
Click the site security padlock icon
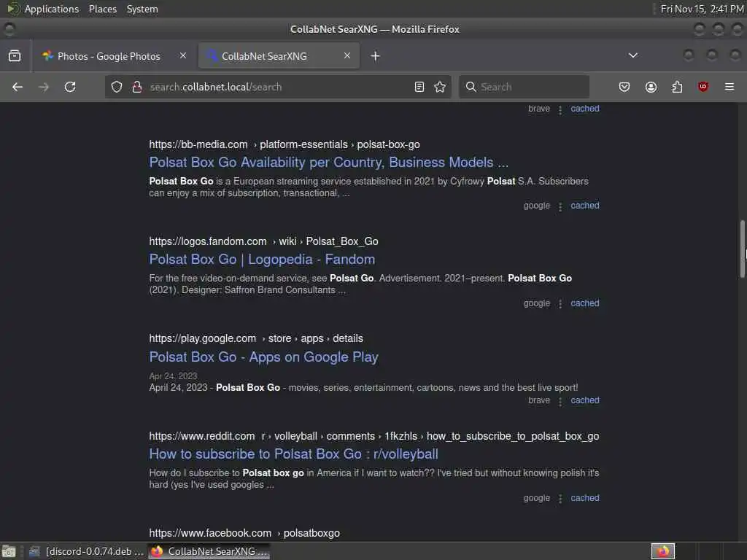[136, 87]
